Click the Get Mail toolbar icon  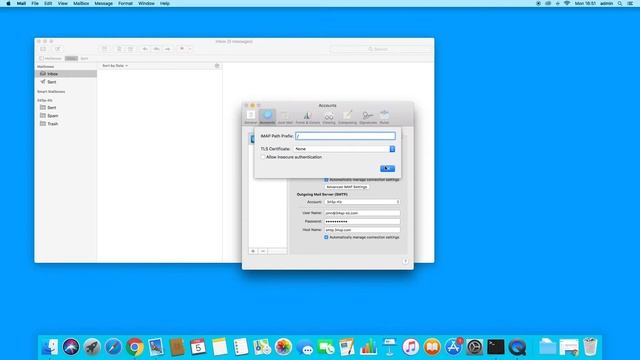pos(43,49)
